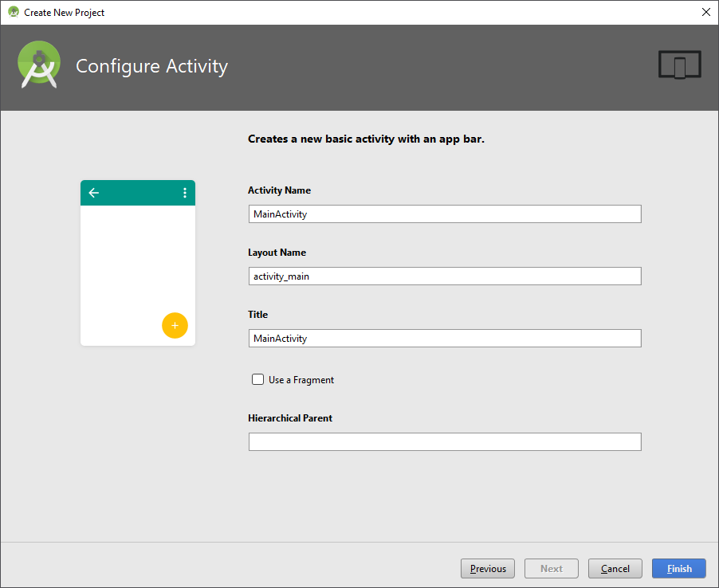This screenshot has width=719, height=588.
Task: Click the Hierarchical Parent label
Action: tap(290, 418)
